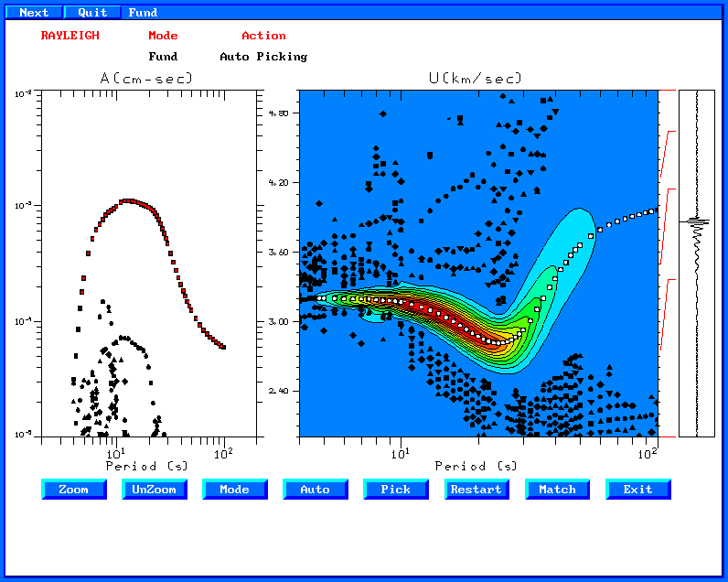Click the seismogram waveform trace panel

tap(697, 263)
